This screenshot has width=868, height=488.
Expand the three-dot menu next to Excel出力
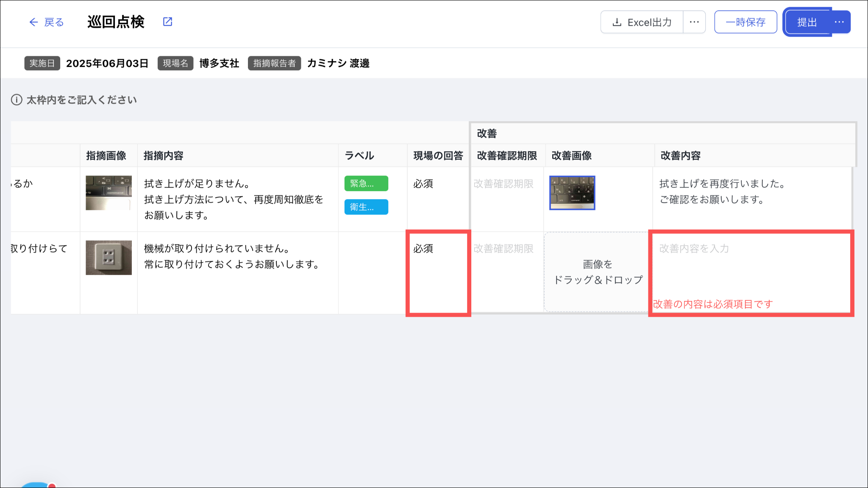point(694,22)
